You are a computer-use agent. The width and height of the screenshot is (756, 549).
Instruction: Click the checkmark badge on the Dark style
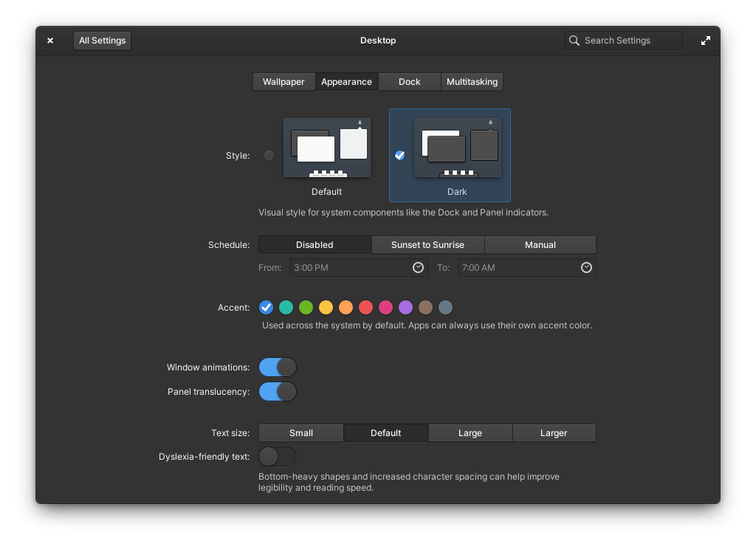click(x=399, y=155)
